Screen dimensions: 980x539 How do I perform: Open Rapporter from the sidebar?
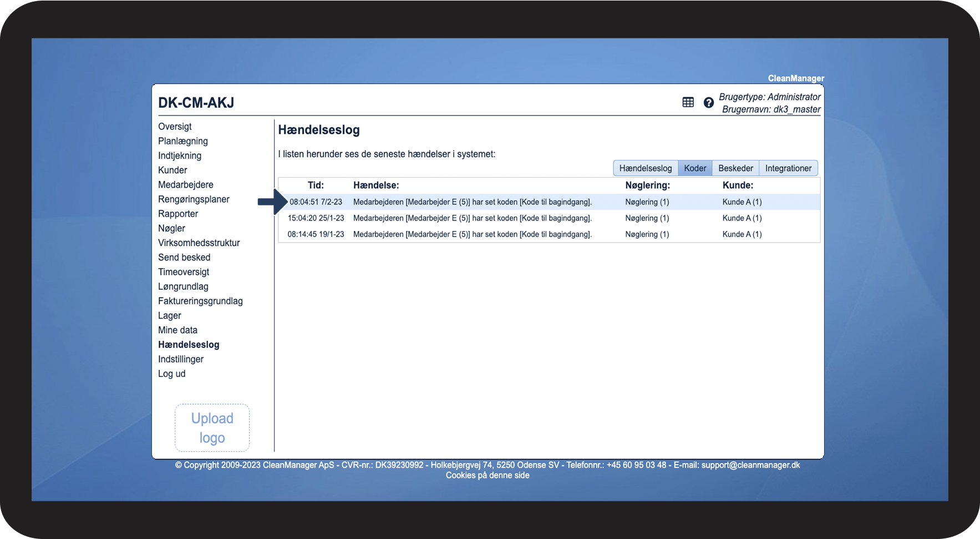point(178,214)
